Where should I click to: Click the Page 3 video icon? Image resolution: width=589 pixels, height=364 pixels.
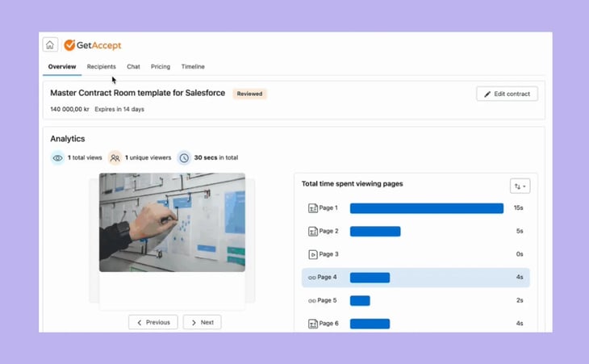(x=312, y=254)
